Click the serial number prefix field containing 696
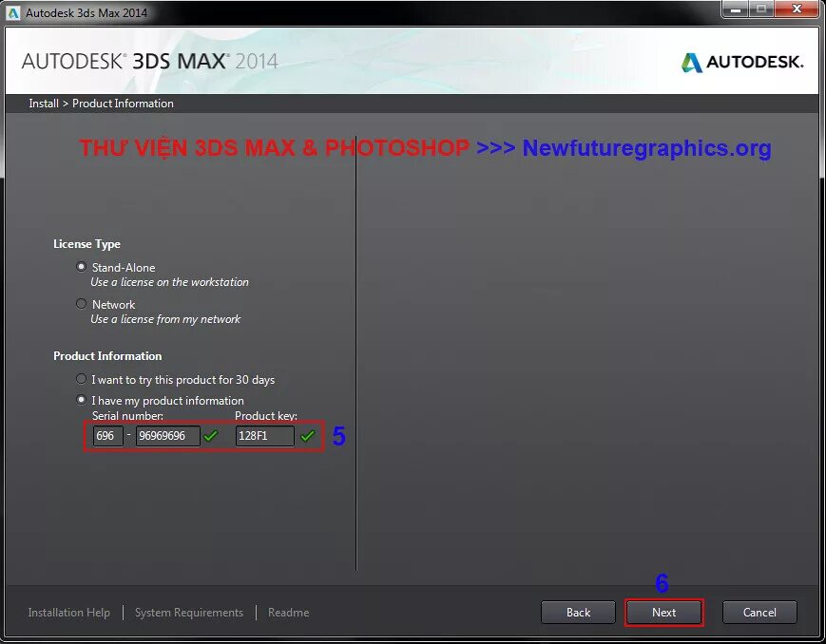Screen dimensions: 826x644 (108, 436)
